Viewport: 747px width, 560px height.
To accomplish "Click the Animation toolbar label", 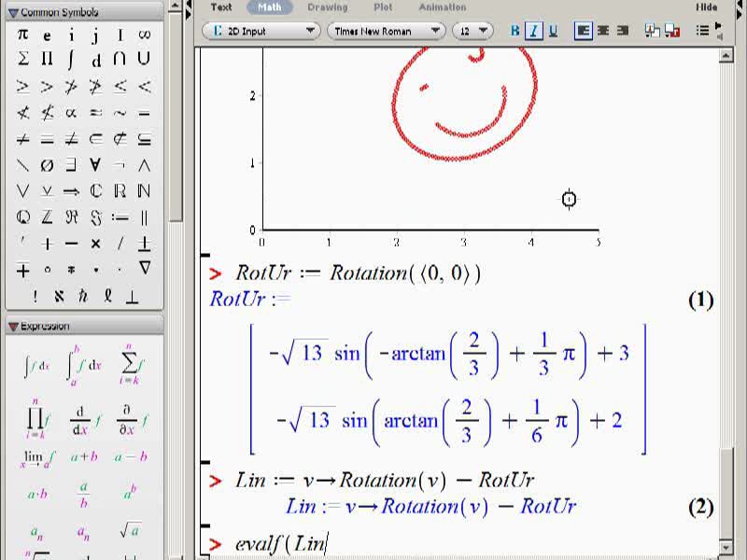I will (x=443, y=7).
